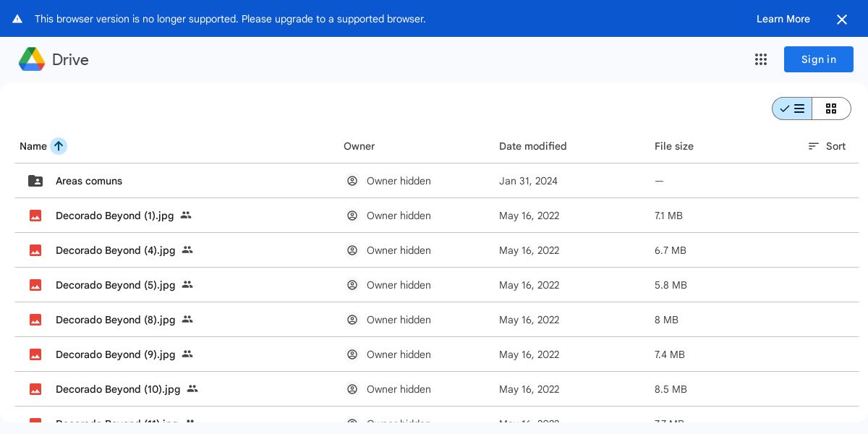Viewport: 868px width, 434px height.
Task: Click the owner avatar icon in Areas comuns row
Action: click(x=352, y=181)
